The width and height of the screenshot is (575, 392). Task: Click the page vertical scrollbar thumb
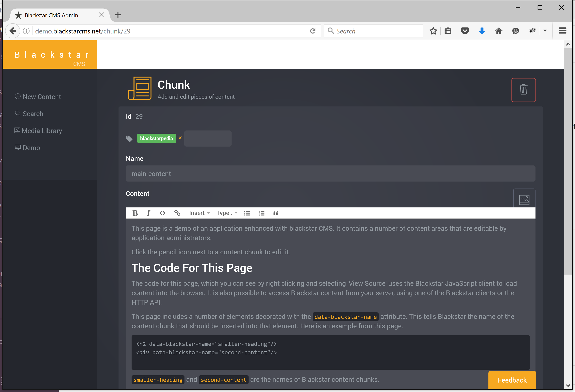568,161
